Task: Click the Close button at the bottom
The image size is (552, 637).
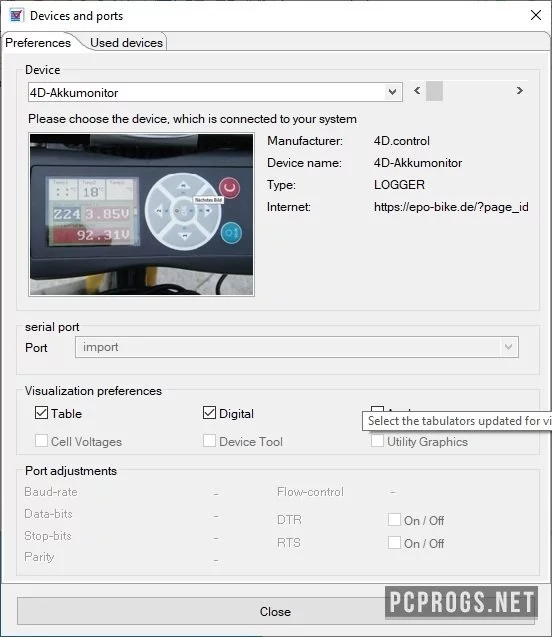Action: click(x=275, y=611)
